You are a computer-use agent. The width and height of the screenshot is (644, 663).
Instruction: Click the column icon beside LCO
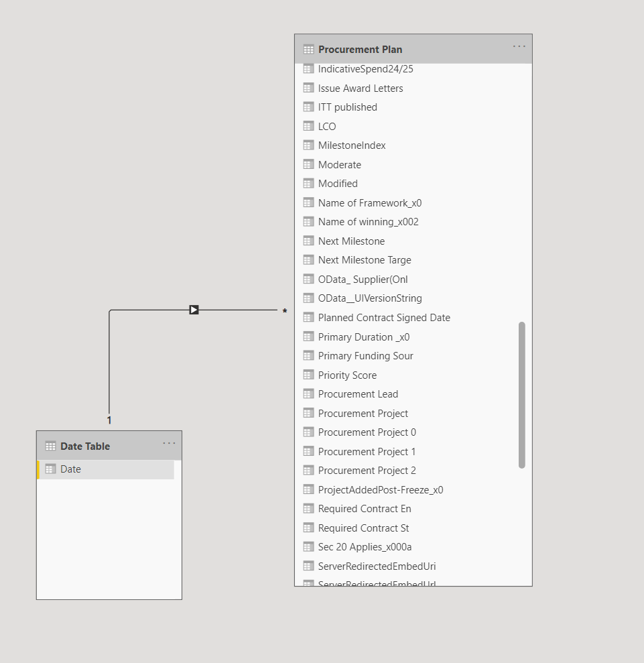point(308,126)
